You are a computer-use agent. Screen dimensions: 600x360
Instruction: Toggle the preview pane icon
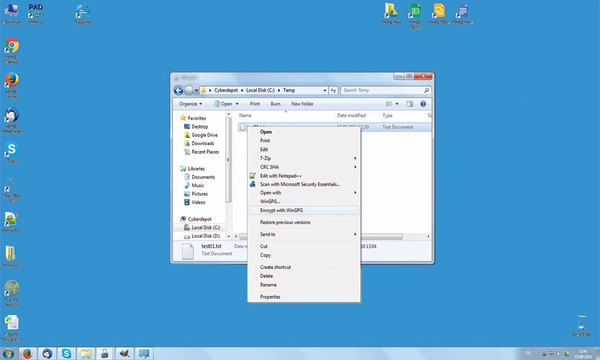tap(409, 104)
